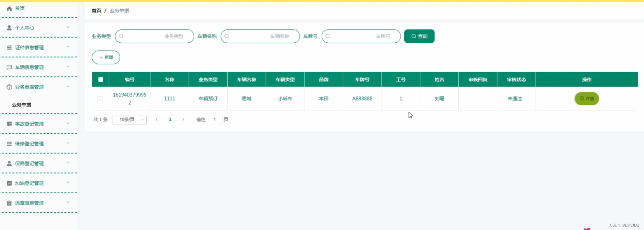Open the 10条/页 page size dropdown
644x230 pixels.
[129, 119]
